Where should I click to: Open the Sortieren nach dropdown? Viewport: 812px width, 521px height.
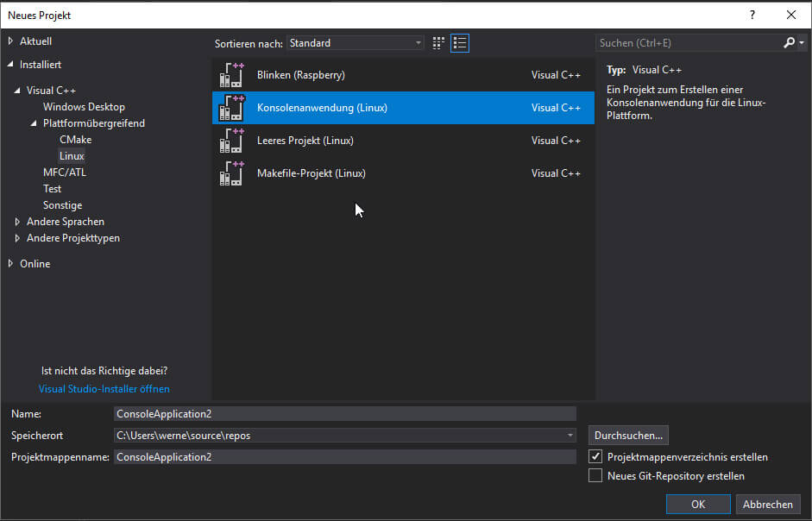[x=356, y=43]
